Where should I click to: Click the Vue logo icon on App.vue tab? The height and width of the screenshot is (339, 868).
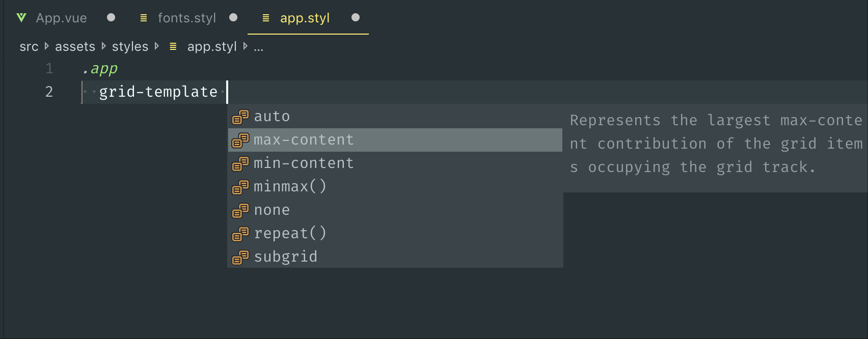pos(21,18)
